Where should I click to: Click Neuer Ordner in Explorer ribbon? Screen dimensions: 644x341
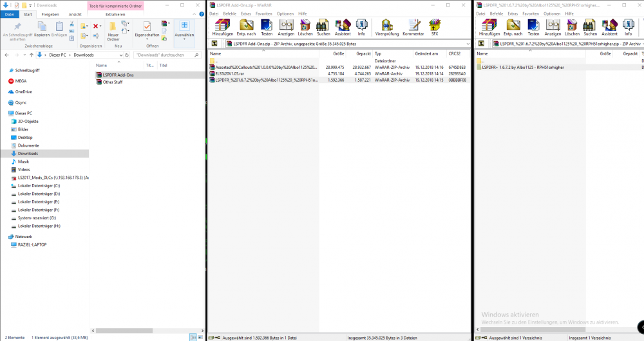[x=113, y=31]
